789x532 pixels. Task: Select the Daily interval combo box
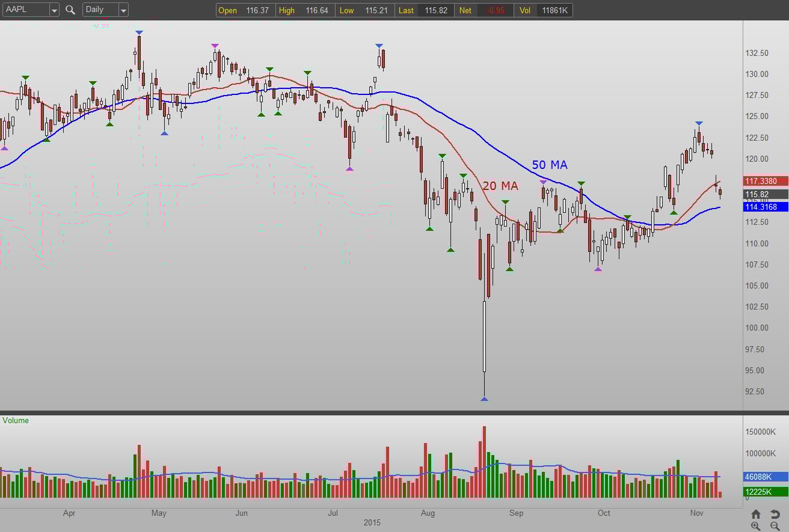coord(106,10)
